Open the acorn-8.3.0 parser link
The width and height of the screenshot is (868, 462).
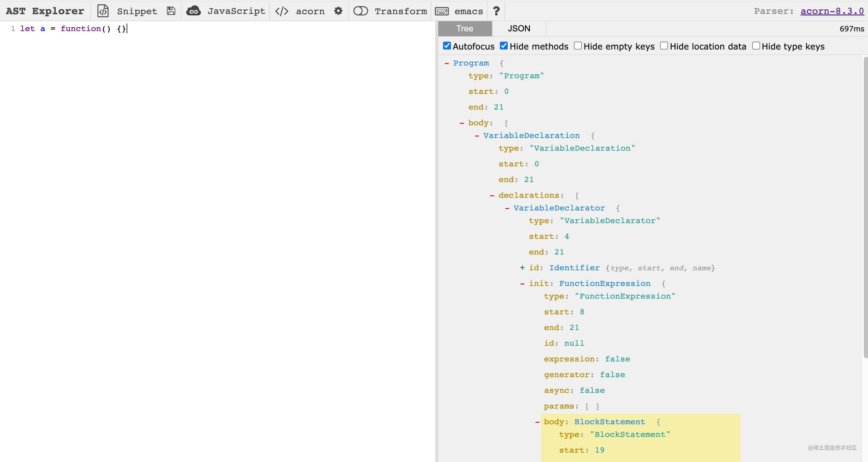click(832, 11)
